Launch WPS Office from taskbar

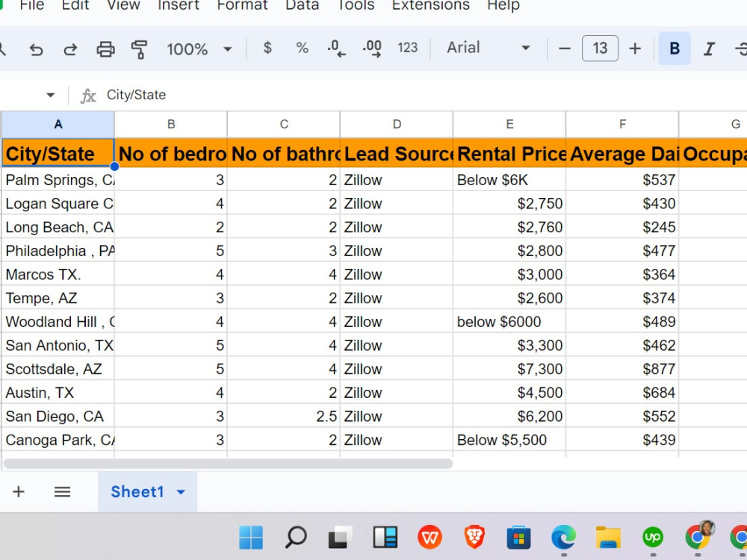(430, 537)
